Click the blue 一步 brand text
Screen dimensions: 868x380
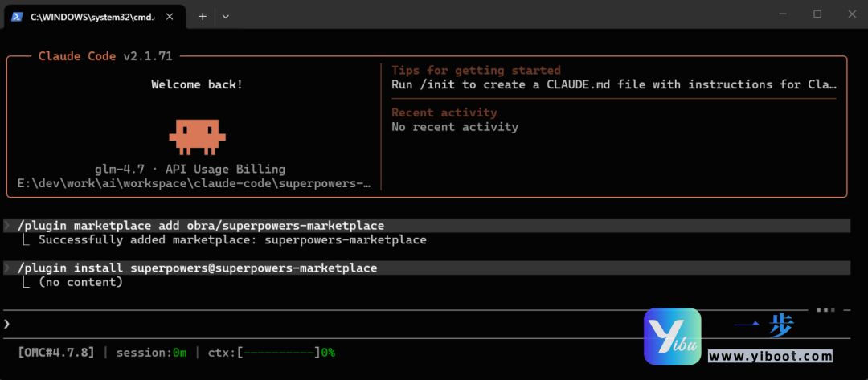pos(764,325)
